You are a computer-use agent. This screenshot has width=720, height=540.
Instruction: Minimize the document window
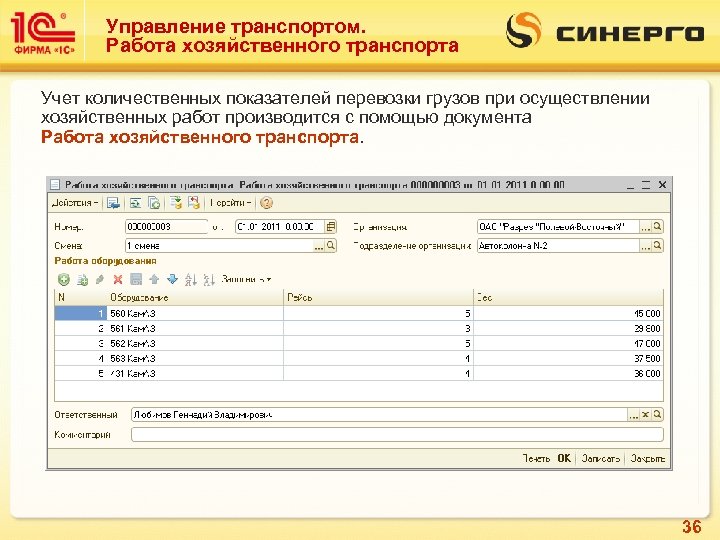point(630,186)
